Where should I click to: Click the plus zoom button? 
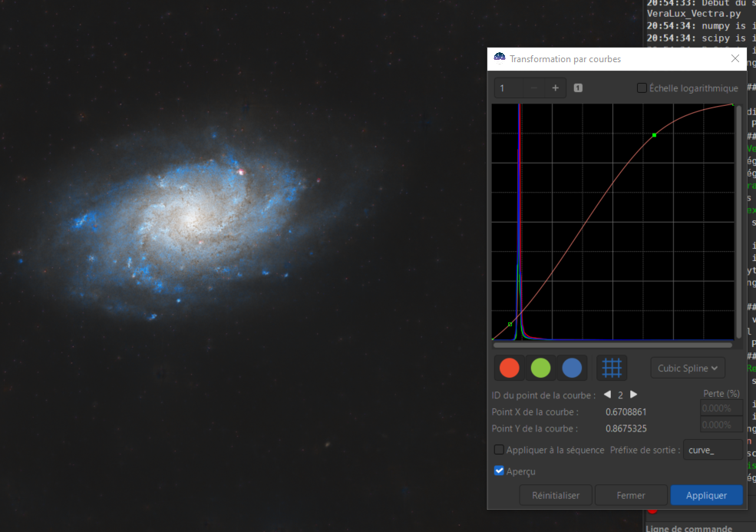click(x=556, y=88)
